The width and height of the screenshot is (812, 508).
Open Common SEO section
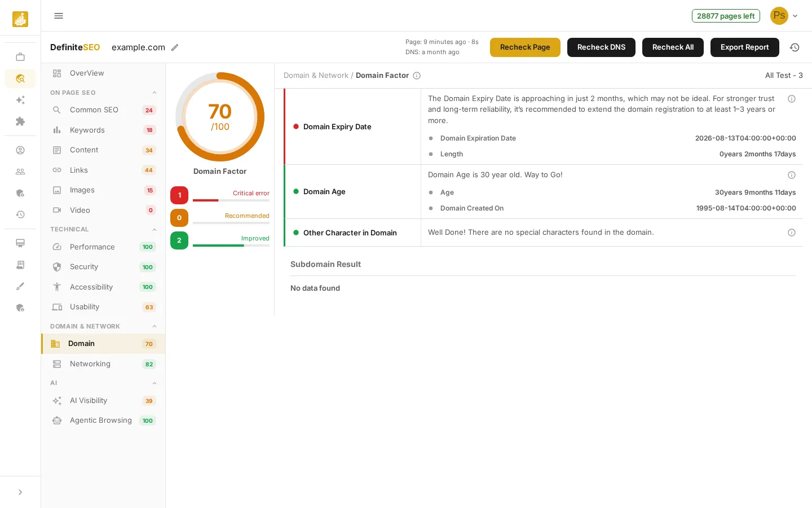click(103, 110)
